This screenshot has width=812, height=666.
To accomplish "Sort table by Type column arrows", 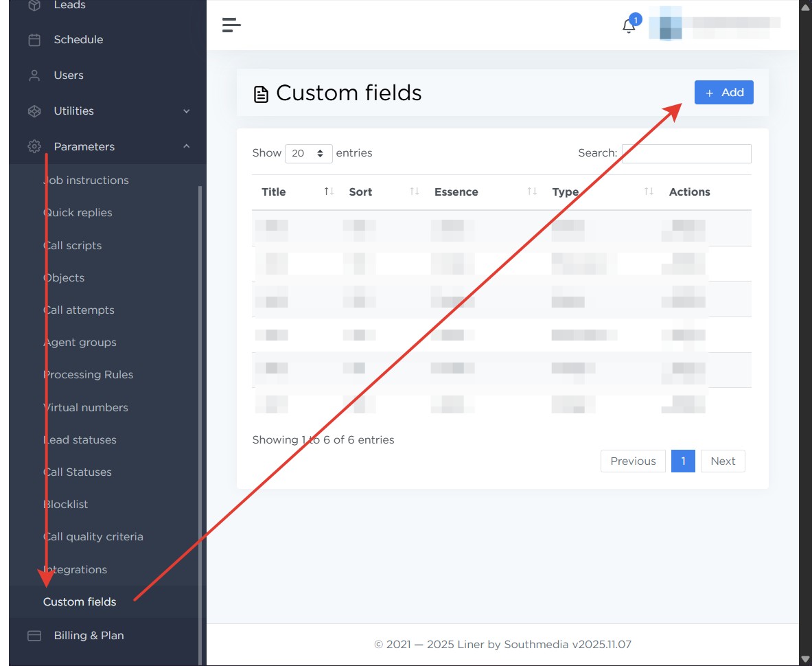I will pyautogui.click(x=649, y=192).
